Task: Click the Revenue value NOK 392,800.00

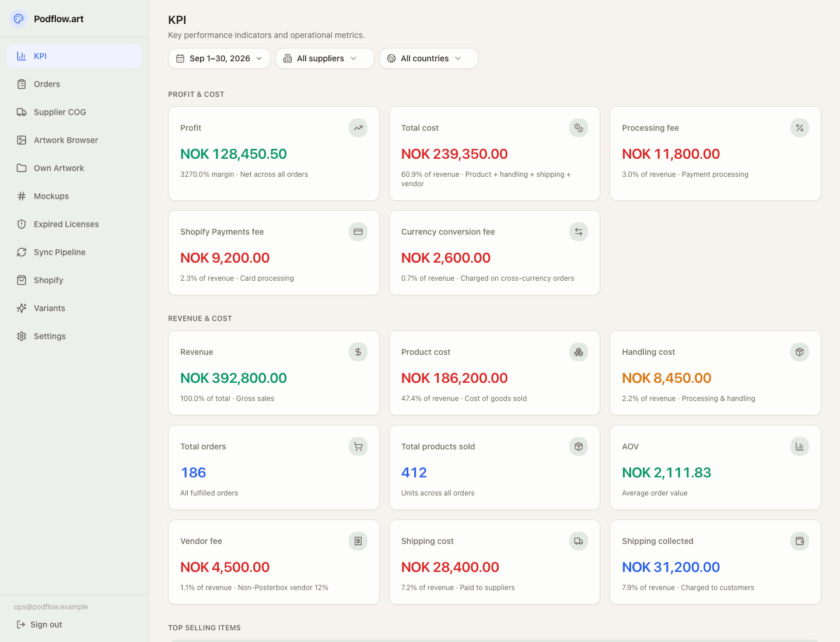Action: click(x=233, y=378)
